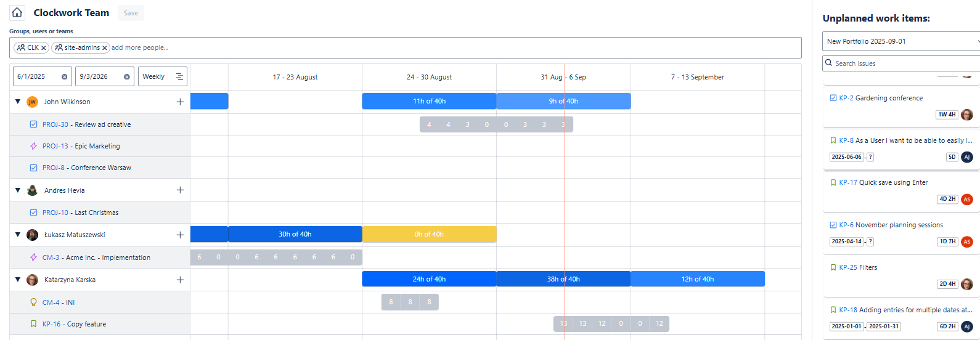Image resolution: width=980 pixels, height=340 pixels.
Task: Open the Weekly view dropdown
Action: tap(162, 77)
